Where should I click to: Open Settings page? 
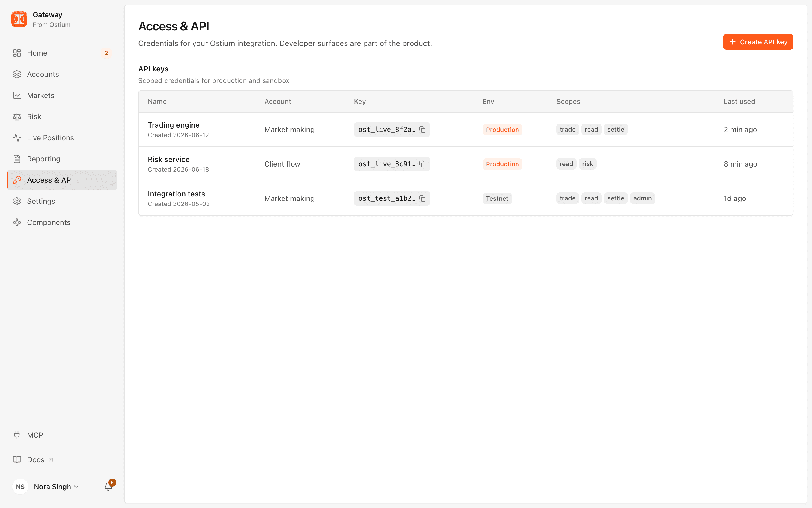click(x=62, y=201)
